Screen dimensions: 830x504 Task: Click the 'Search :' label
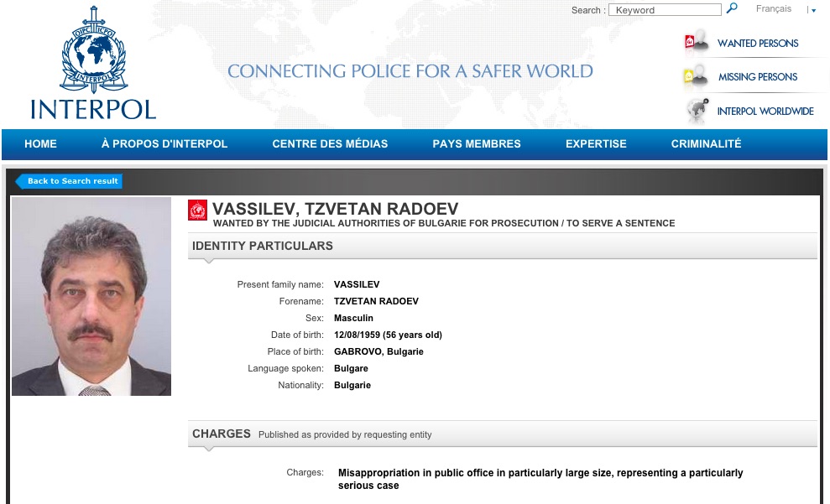pos(588,10)
